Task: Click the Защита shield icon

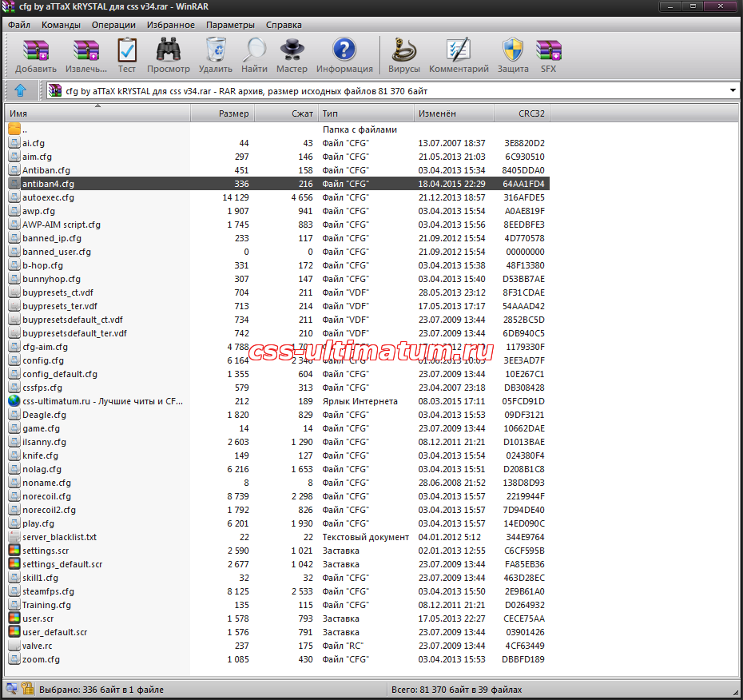Action: (x=513, y=50)
